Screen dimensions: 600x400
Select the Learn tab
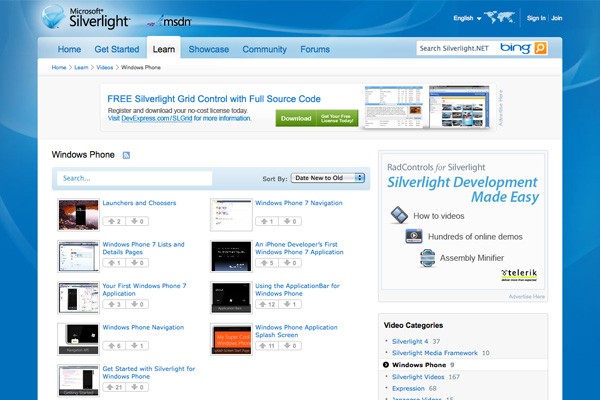(164, 49)
